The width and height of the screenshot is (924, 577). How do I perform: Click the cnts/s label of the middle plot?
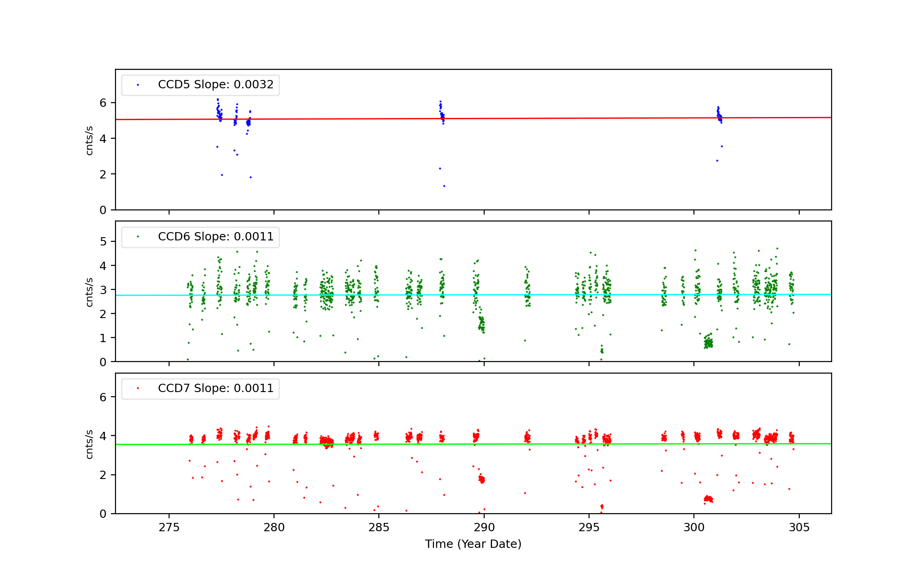pos(89,292)
